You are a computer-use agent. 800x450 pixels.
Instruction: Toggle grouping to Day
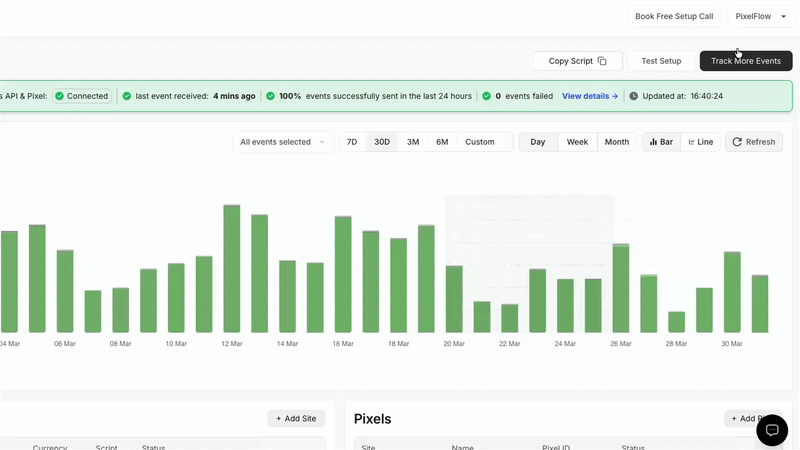pos(538,142)
